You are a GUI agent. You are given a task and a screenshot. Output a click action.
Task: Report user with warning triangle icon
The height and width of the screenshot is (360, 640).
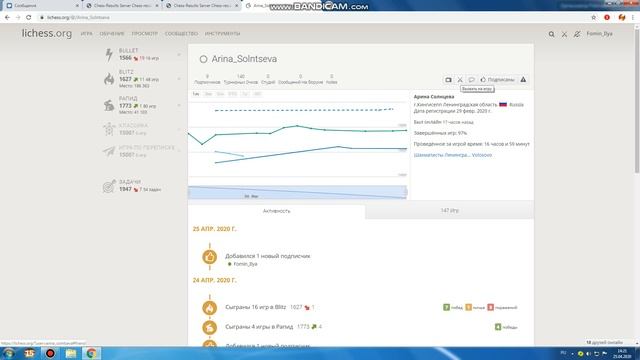point(523,80)
